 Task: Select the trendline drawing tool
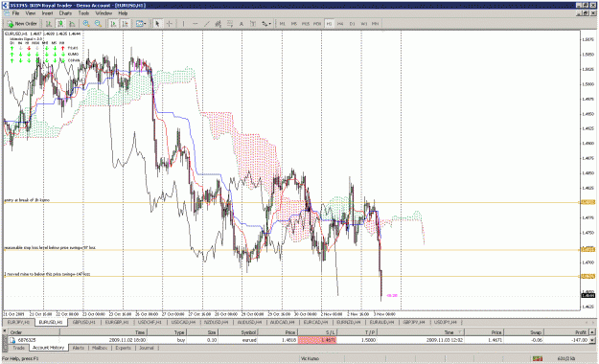207,24
